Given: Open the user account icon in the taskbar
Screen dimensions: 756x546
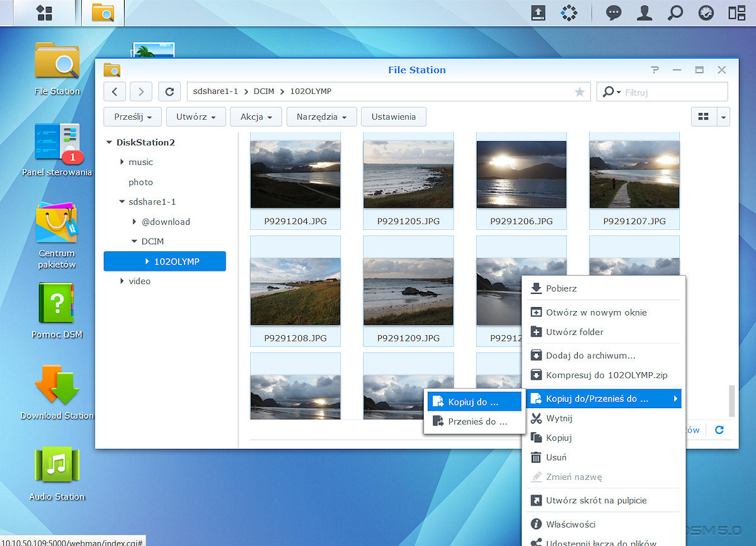Looking at the screenshot, I should [644, 13].
